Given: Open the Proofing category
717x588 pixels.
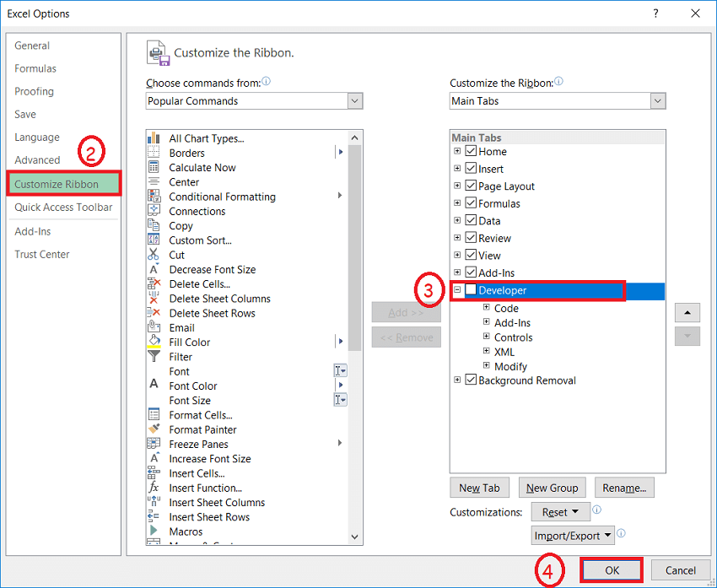Looking at the screenshot, I should click(34, 91).
